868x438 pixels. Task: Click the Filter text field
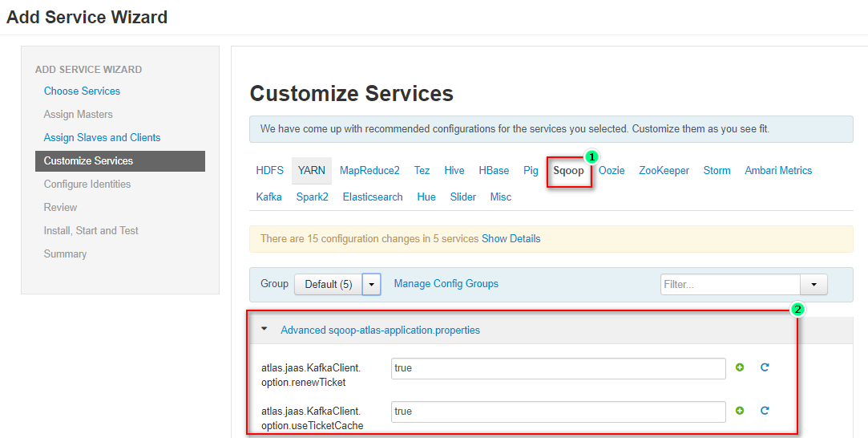[730, 284]
